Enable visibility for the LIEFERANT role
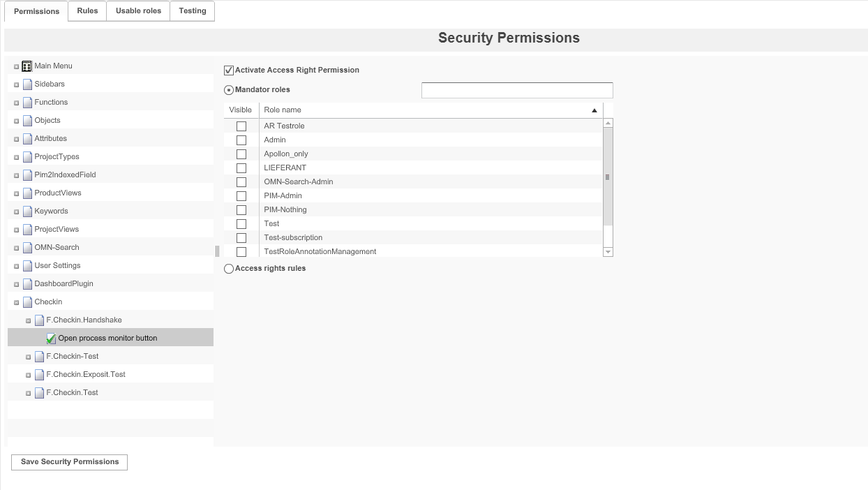Screen dimensions: 868x490 click(241, 168)
